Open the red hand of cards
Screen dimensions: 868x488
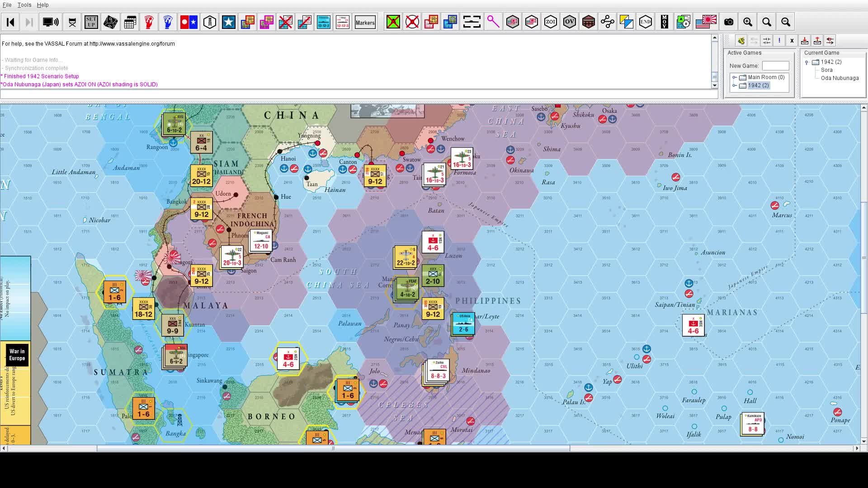(x=149, y=22)
